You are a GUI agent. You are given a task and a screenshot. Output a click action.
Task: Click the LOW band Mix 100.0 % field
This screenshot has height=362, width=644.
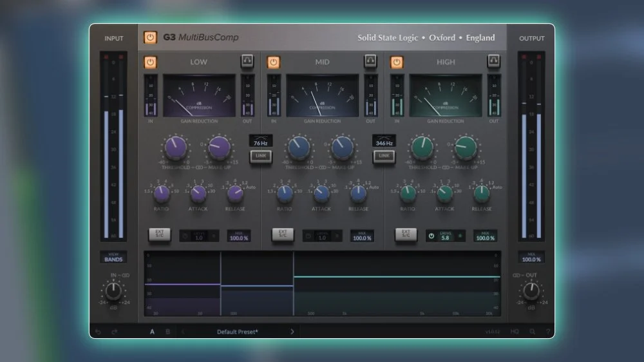[x=239, y=236]
